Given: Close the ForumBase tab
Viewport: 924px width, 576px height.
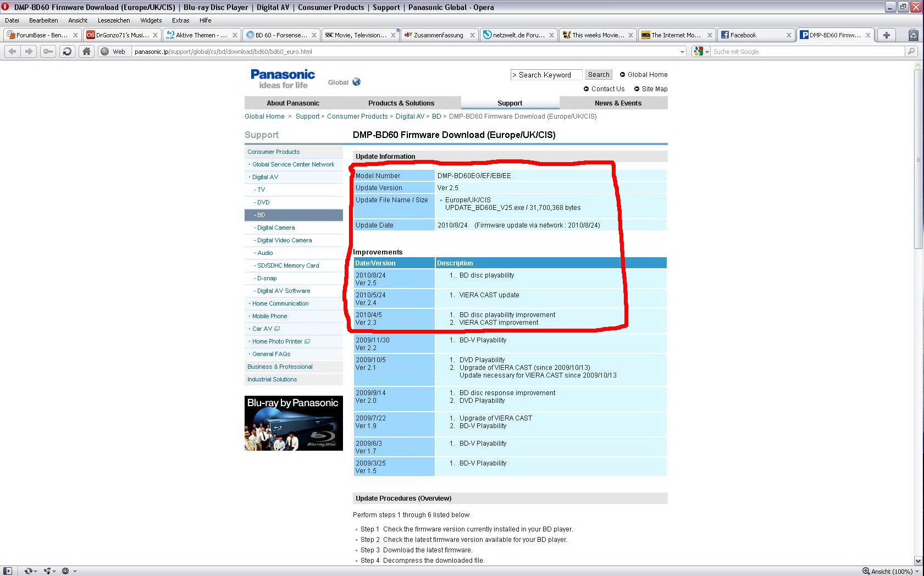Looking at the screenshot, I should [x=76, y=35].
